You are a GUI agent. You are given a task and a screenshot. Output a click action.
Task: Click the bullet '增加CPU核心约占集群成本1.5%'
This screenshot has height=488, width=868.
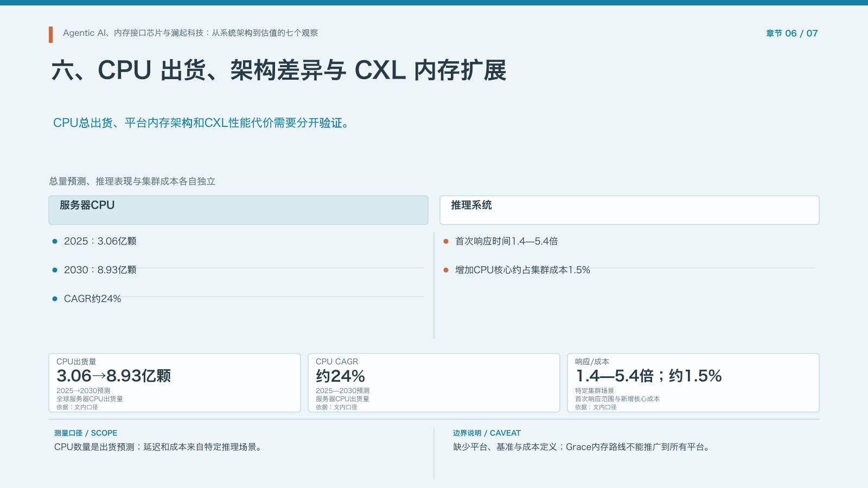(522, 270)
